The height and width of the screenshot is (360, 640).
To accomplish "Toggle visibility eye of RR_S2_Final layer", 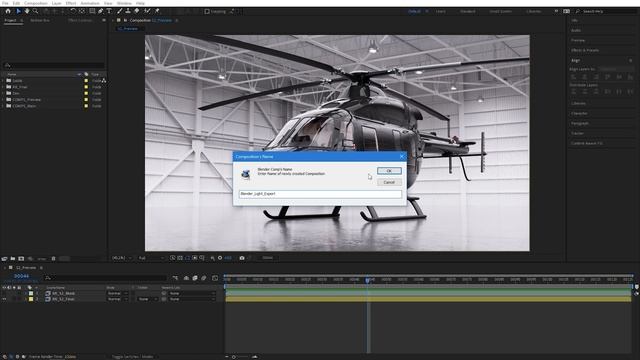I will click(x=4, y=299).
